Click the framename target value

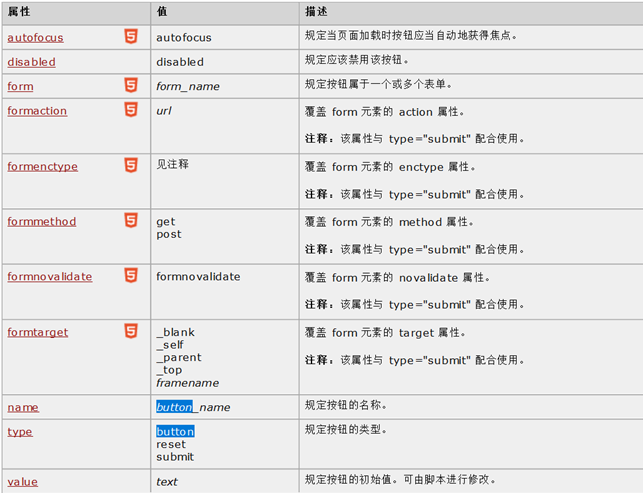[187, 383]
